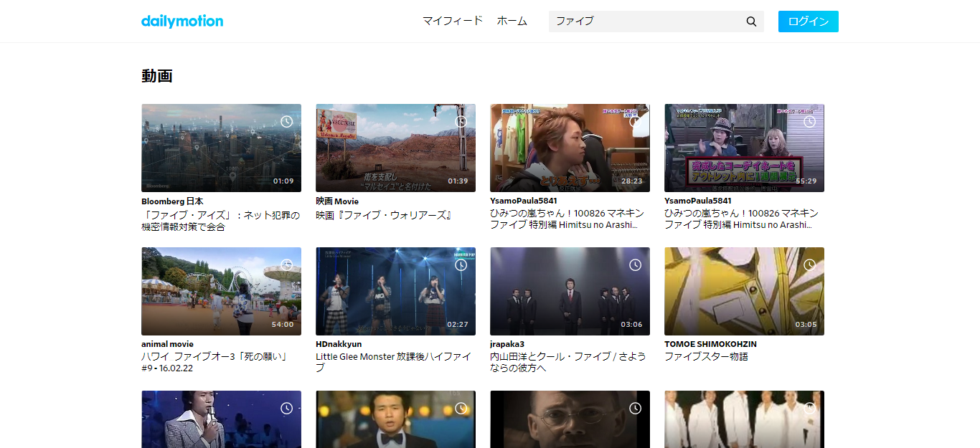Click the 02:27 duration label

[458, 325]
